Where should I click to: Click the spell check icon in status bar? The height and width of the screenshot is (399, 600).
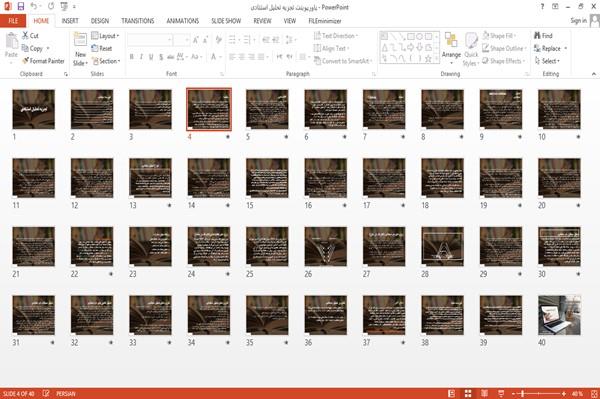(46, 393)
